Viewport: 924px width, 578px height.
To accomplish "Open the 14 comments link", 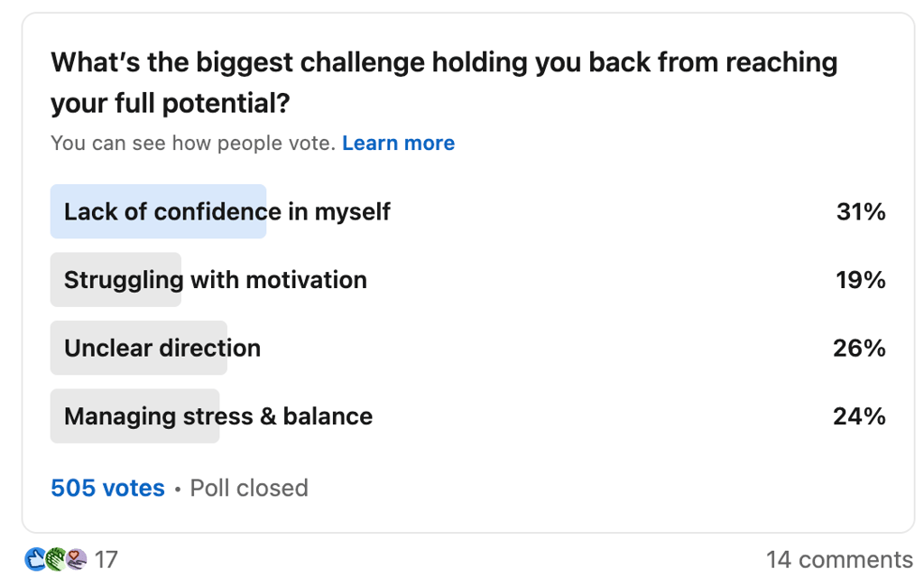I will tap(838, 560).
